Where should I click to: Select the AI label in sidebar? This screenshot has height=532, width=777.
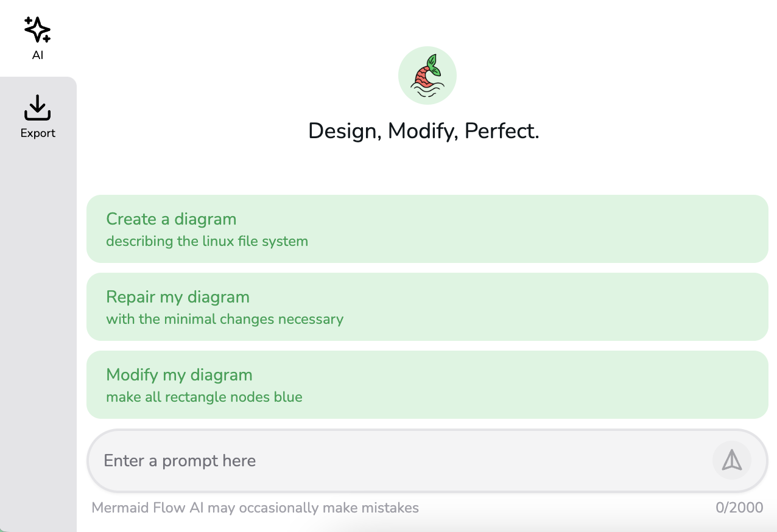[38, 55]
